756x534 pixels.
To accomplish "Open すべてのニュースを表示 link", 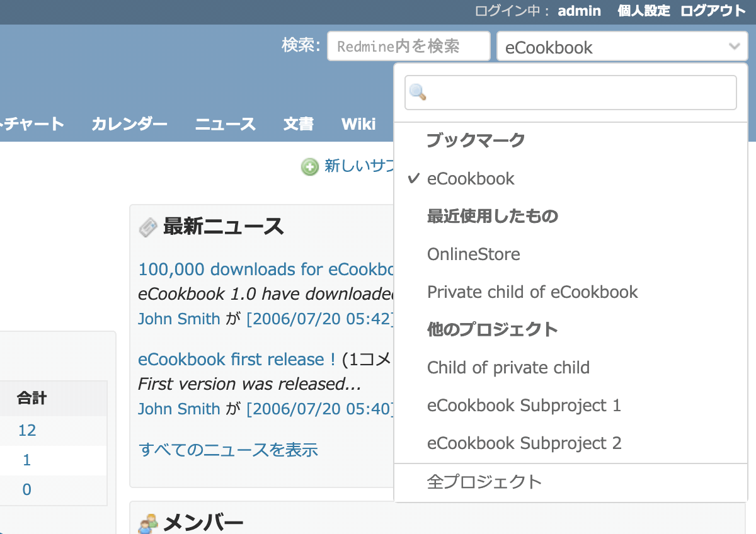I will tap(228, 450).
